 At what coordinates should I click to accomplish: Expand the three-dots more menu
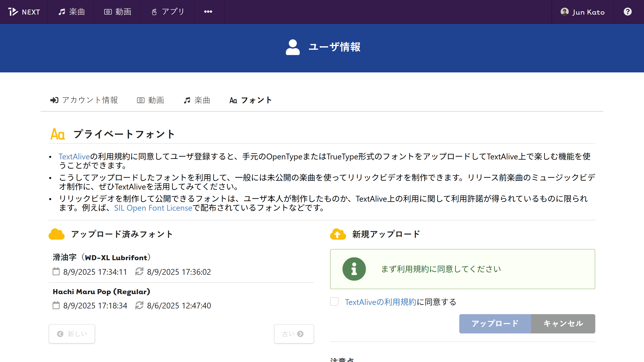tap(208, 12)
